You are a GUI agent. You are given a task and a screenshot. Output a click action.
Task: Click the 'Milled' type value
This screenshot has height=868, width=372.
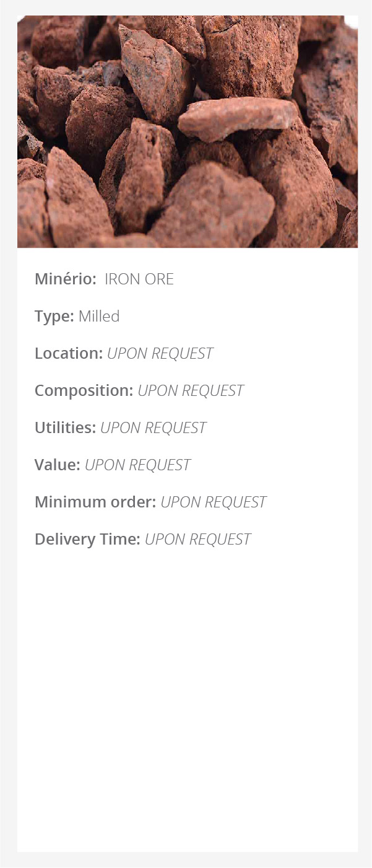99,316
